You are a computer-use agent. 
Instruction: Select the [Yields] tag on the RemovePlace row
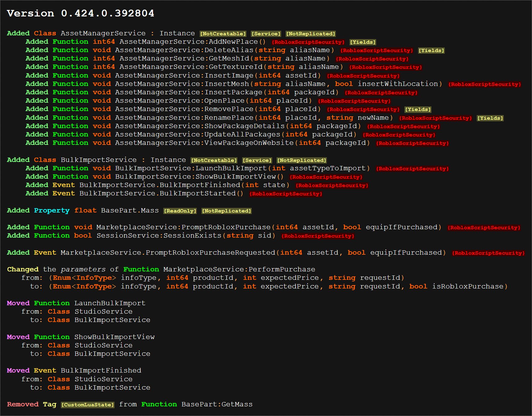[418, 110]
